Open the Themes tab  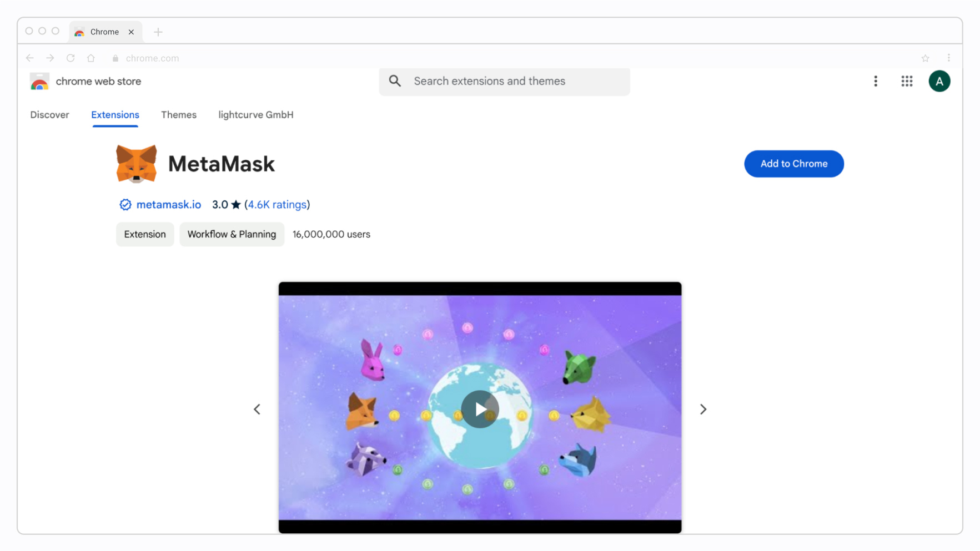pyautogui.click(x=179, y=115)
